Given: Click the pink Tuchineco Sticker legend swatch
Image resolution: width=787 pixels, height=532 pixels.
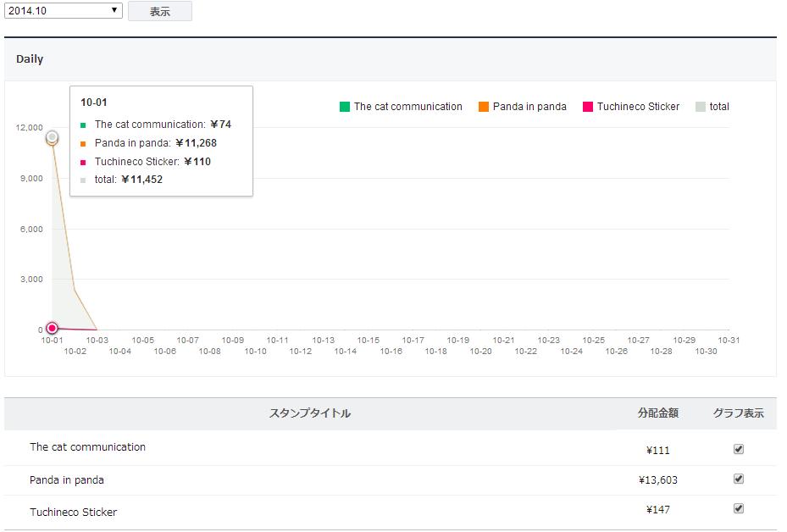Looking at the screenshot, I should 588,107.
